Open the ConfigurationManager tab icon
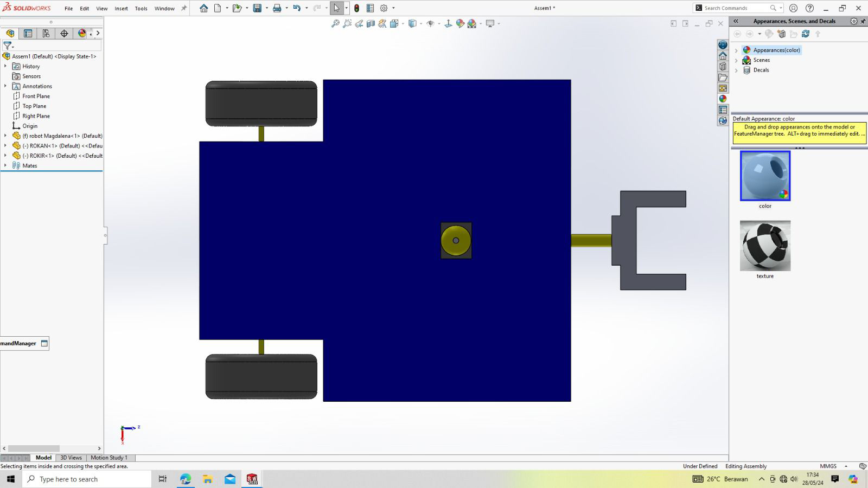868x488 pixels. (46, 34)
